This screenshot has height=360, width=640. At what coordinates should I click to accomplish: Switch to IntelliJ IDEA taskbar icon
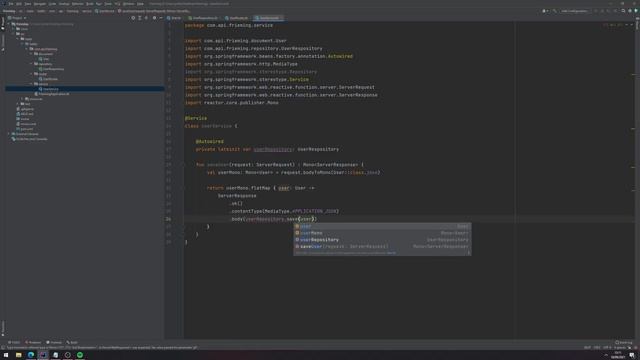point(43,355)
